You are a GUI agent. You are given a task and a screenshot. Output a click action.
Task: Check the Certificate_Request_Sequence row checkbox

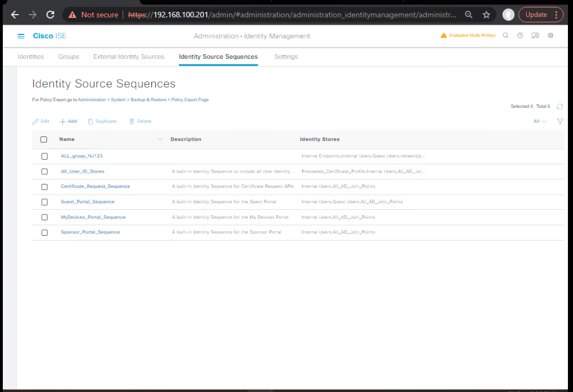pyautogui.click(x=44, y=187)
